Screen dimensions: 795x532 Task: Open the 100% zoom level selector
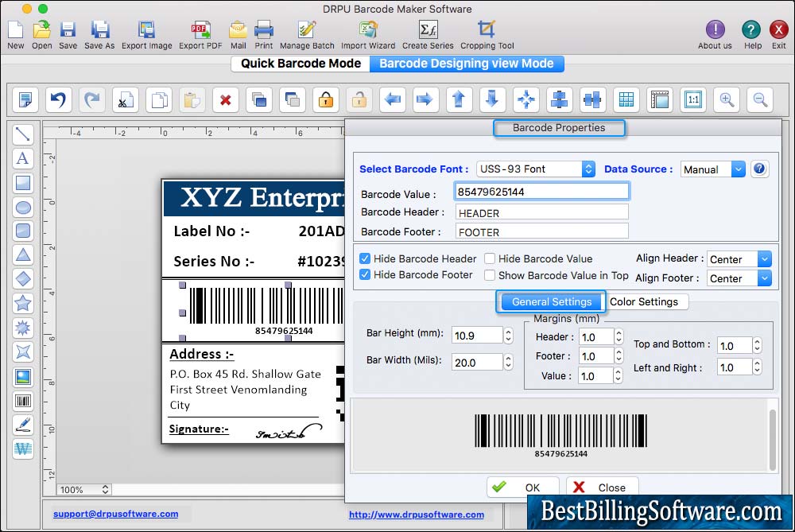tap(83, 489)
